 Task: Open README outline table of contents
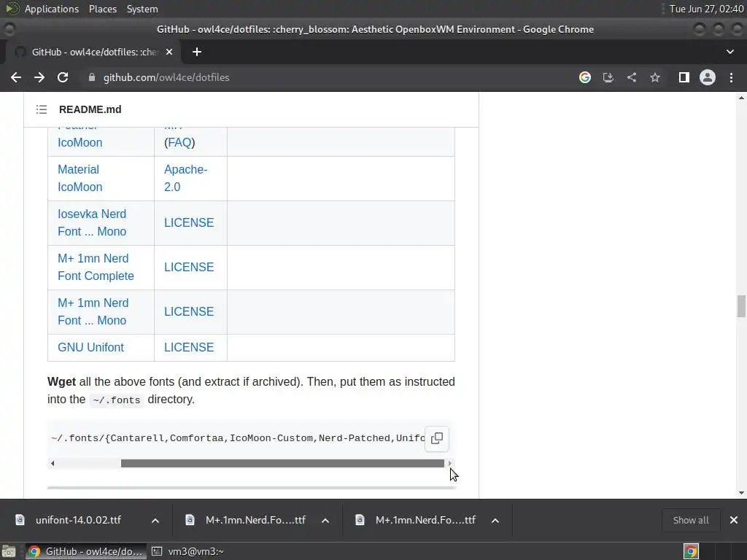42,109
